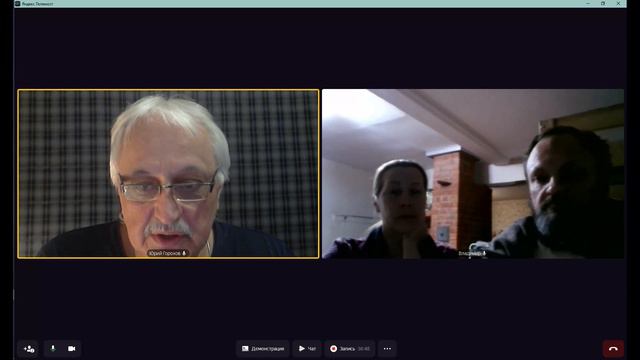The height and width of the screenshot is (360, 640).
Task: Select Юрий Горохов video tile
Action: coord(169,174)
